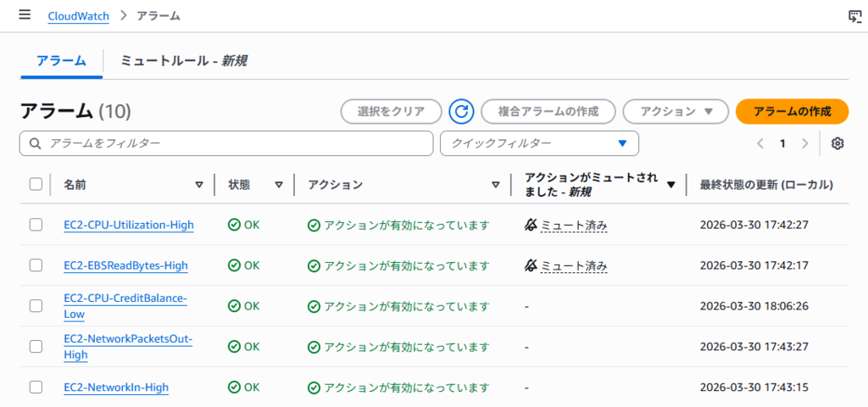Image resolution: width=868 pixels, height=407 pixels.
Task: Click timestamp 2026-03-30 17:42:27
Action: 754,225
